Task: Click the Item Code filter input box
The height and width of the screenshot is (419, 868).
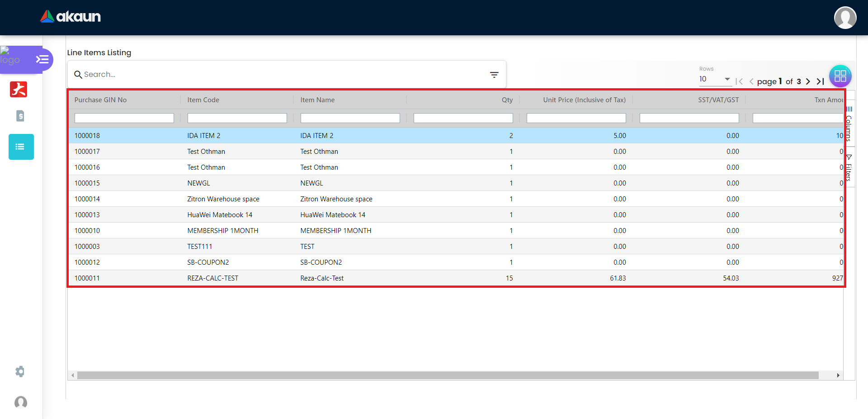Action: click(x=237, y=118)
